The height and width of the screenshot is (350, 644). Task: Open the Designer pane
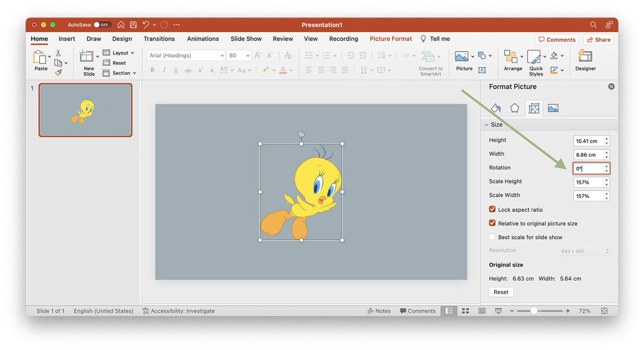tap(585, 61)
